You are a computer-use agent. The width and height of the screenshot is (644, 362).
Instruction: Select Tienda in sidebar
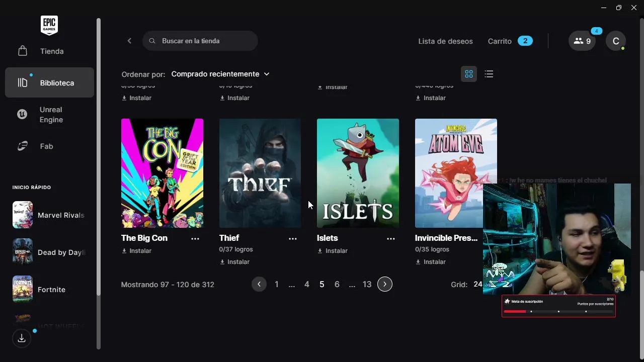(52, 51)
